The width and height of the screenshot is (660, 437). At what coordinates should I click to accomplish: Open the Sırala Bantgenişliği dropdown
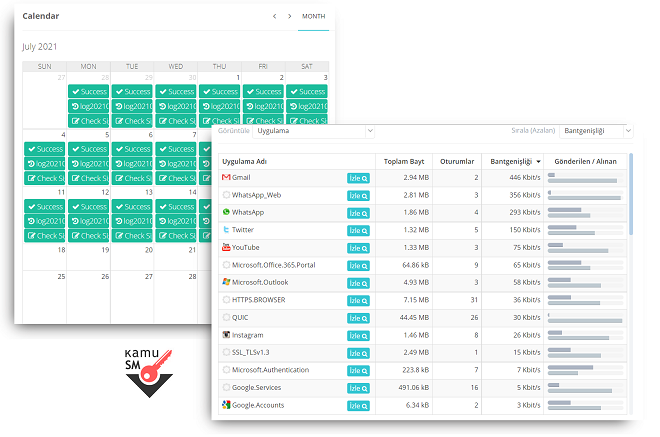(597, 130)
